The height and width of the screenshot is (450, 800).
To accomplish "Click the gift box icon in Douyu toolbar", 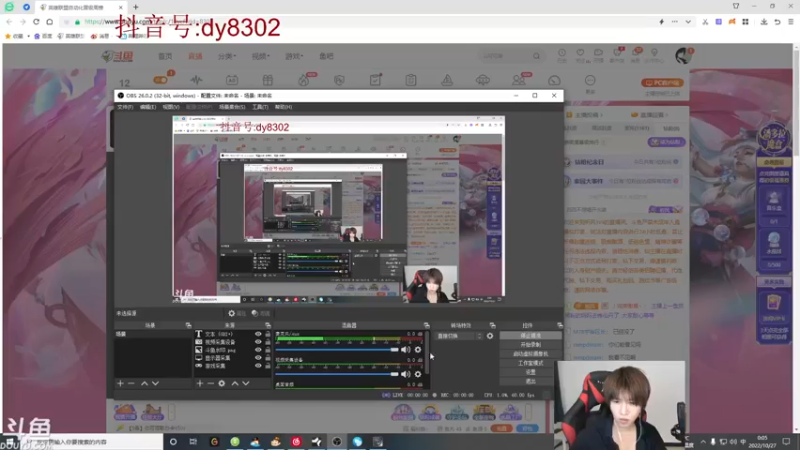I will point(268,80).
